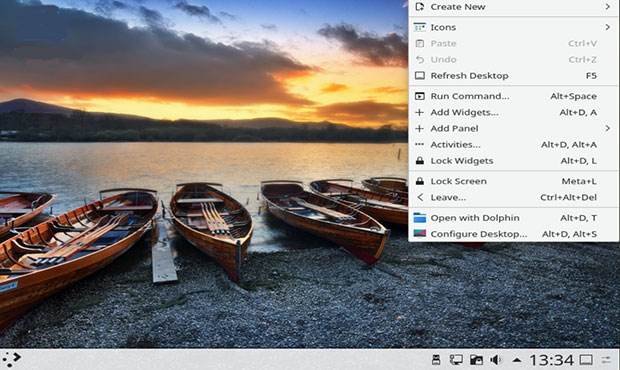The width and height of the screenshot is (620, 370).
Task: Expand the Icons submenu chevron
Action: (x=607, y=27)
